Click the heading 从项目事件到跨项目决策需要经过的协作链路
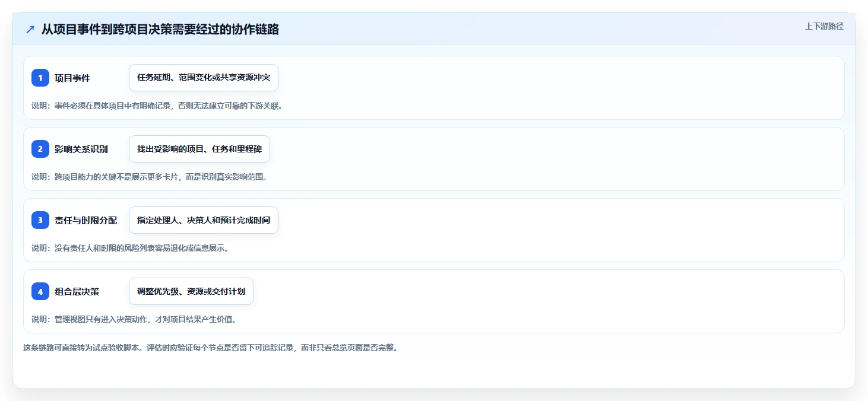Viewport: 868px width, 401px height. click(x=160, y=30)
